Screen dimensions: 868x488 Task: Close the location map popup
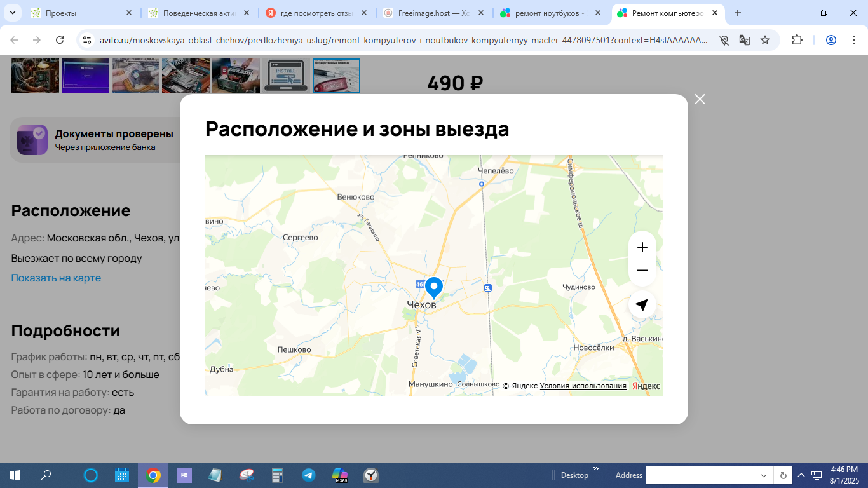pyautogui.click(x=700, y=99)
